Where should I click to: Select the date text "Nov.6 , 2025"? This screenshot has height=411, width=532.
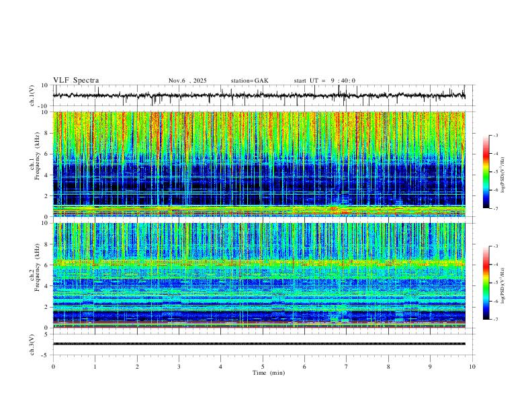pos(187,81)
